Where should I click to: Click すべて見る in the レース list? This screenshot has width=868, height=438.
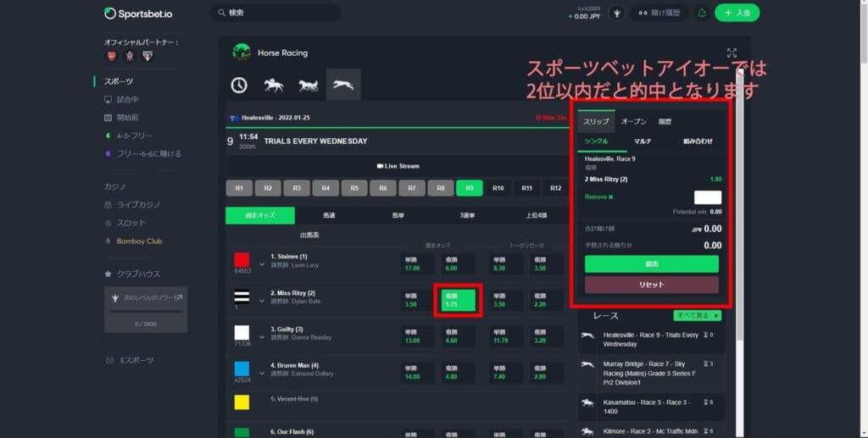click(697, 315)
